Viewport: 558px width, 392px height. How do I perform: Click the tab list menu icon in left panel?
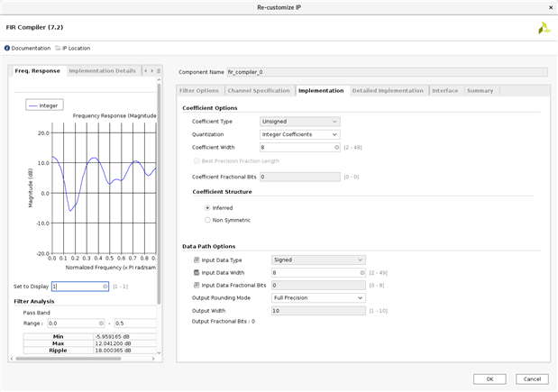point(159,70)
